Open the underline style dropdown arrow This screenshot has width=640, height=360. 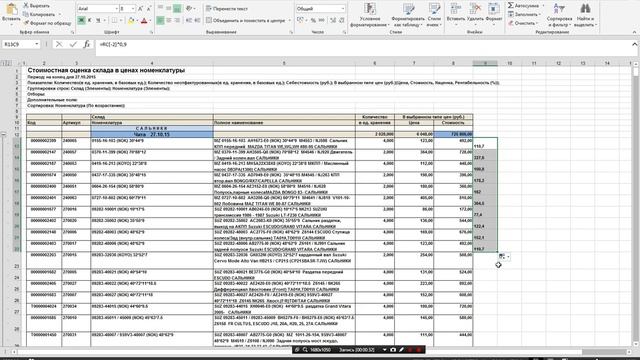click(104, 20)
